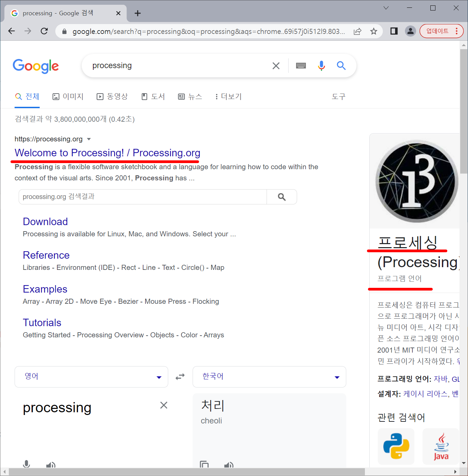Click the Processing logo image
Viewport: 468px width, 476px height.
point(416,181)
